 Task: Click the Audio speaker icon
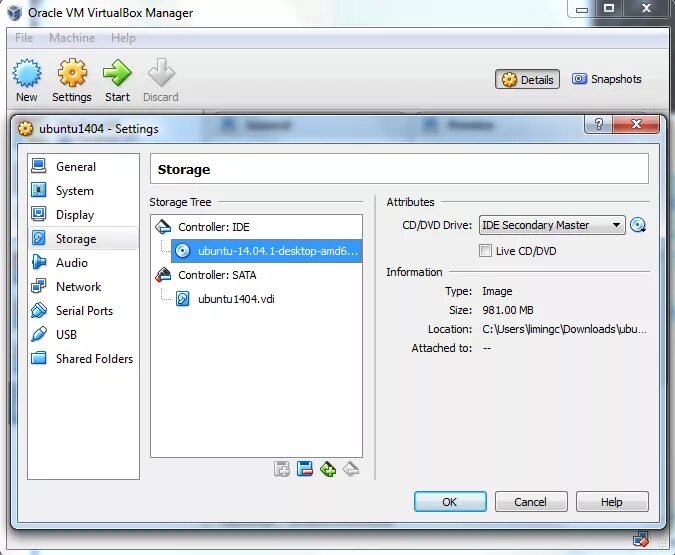tap(39, 262)
